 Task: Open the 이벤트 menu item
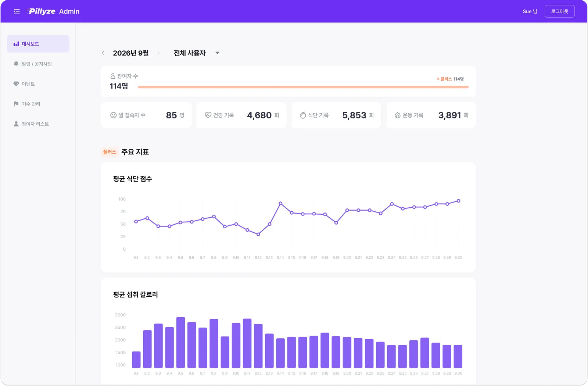[38, 84]
